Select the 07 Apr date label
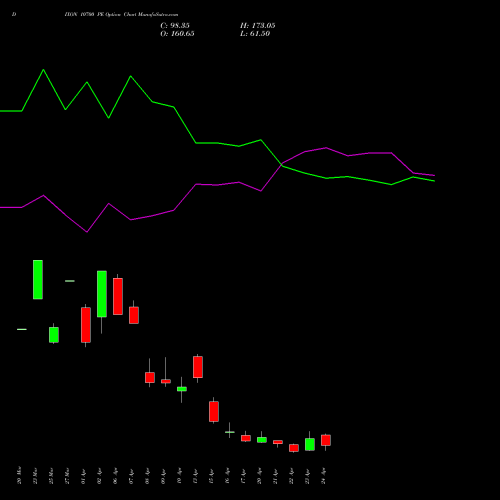This screenshot has height=500, width=500. pos(131,476)
